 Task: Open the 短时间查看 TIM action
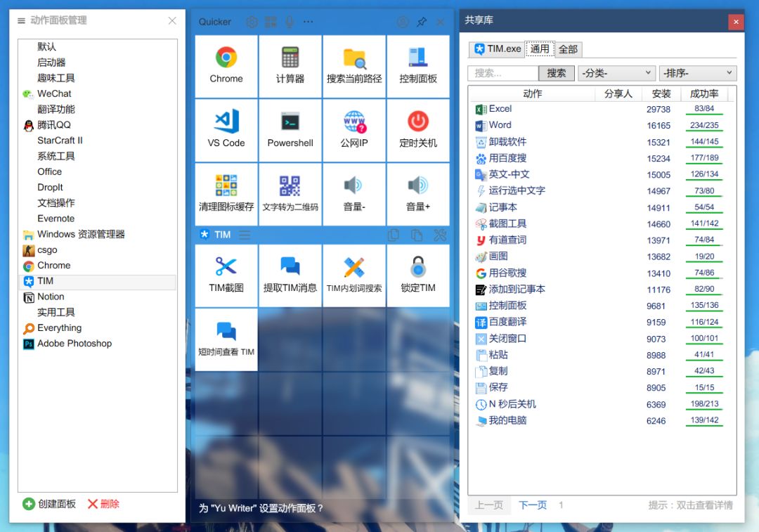coord(226,339)
